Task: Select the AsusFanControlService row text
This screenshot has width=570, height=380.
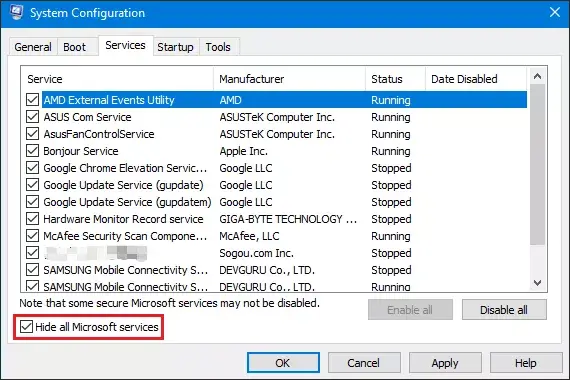Action: click(99, 134)
